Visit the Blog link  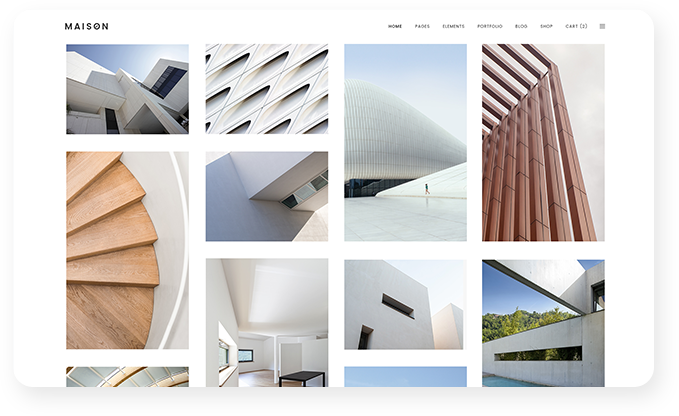[x=521, y=26]
